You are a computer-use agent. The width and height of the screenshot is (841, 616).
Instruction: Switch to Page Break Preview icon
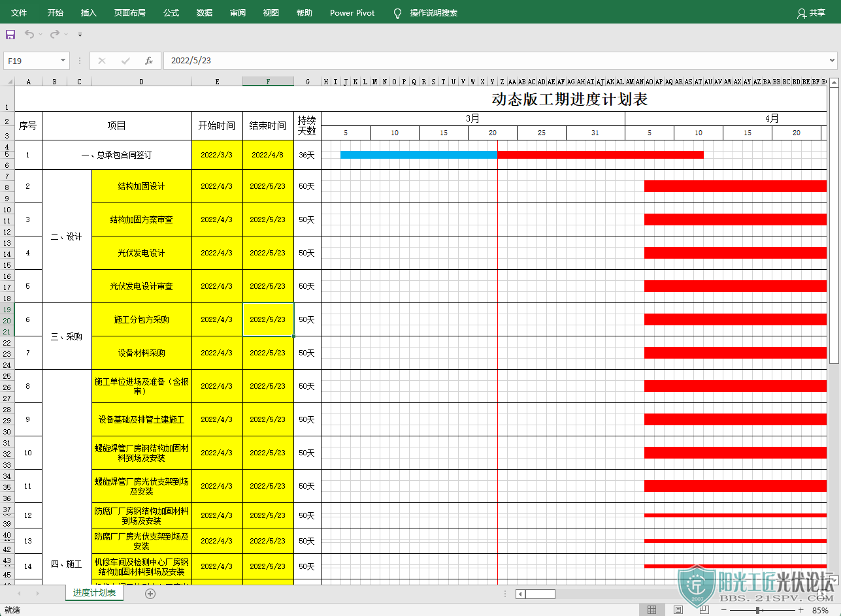pyautogui.click(x=704, y=610)
